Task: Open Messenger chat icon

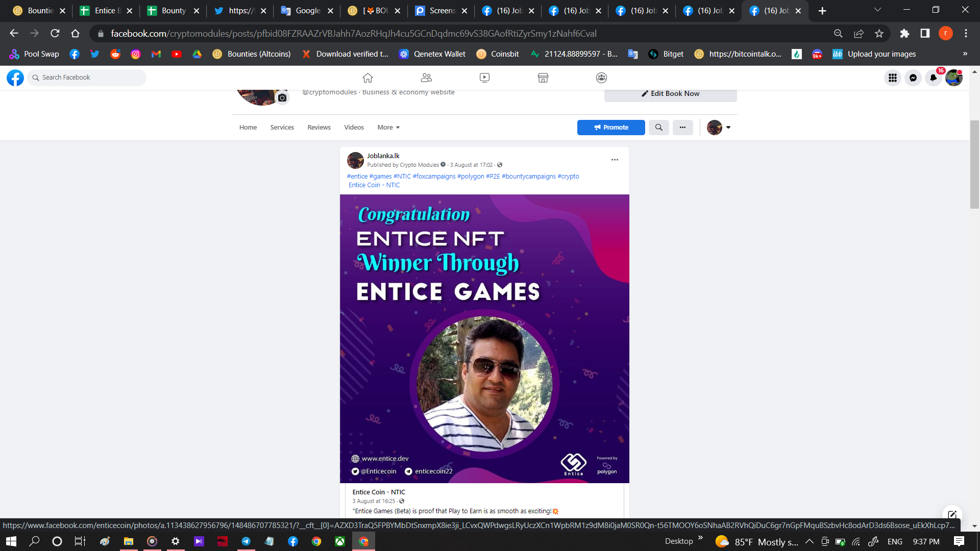Action: coord(913,78)
